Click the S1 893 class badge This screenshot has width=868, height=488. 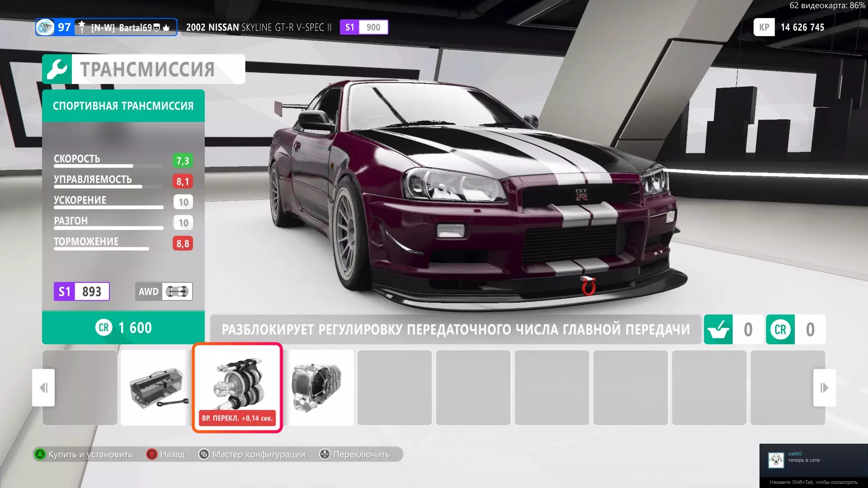click(x=81, y=291)
